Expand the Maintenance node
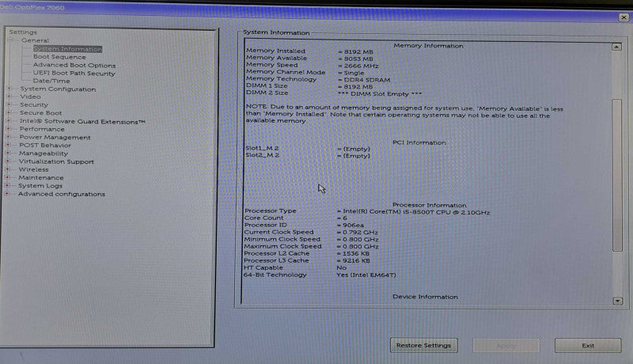Screen dimensions: 633x364 [x=7, y=177]
